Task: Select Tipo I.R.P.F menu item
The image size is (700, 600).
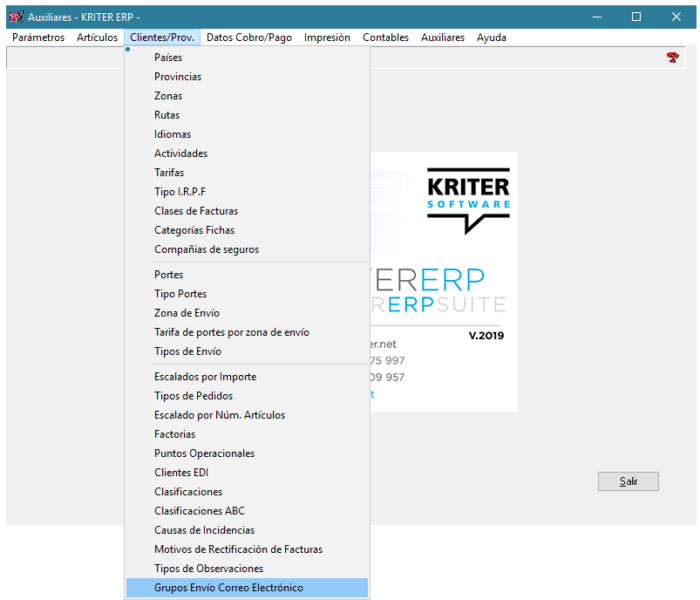Action: tap(247, 192)
